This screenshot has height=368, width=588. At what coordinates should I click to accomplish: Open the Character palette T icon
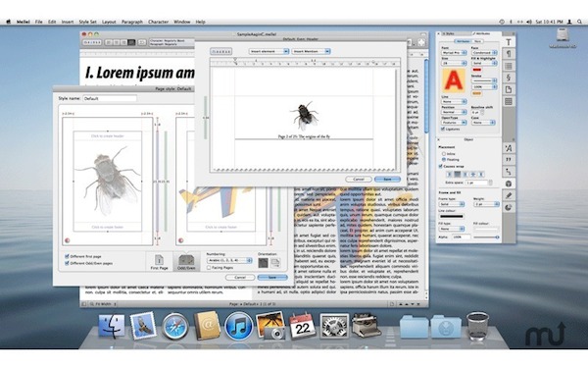point(509,42)
